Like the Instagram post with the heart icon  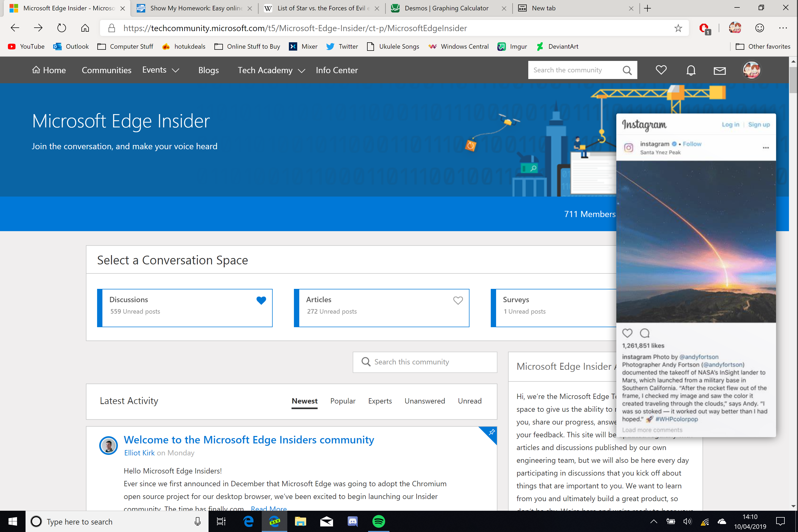(x=627, y=333)
